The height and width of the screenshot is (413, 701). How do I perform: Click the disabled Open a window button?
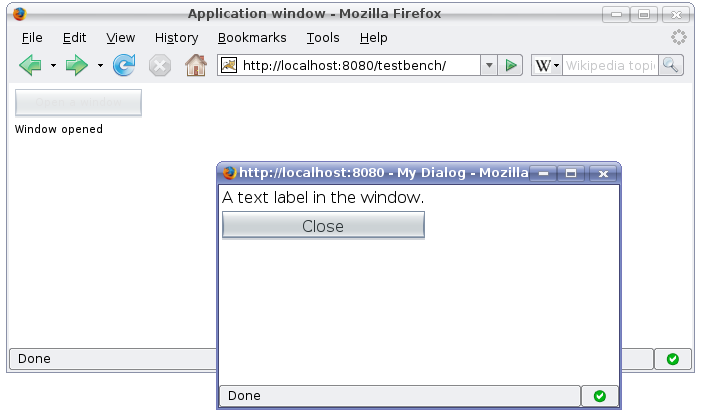click(x=78, y=102)
